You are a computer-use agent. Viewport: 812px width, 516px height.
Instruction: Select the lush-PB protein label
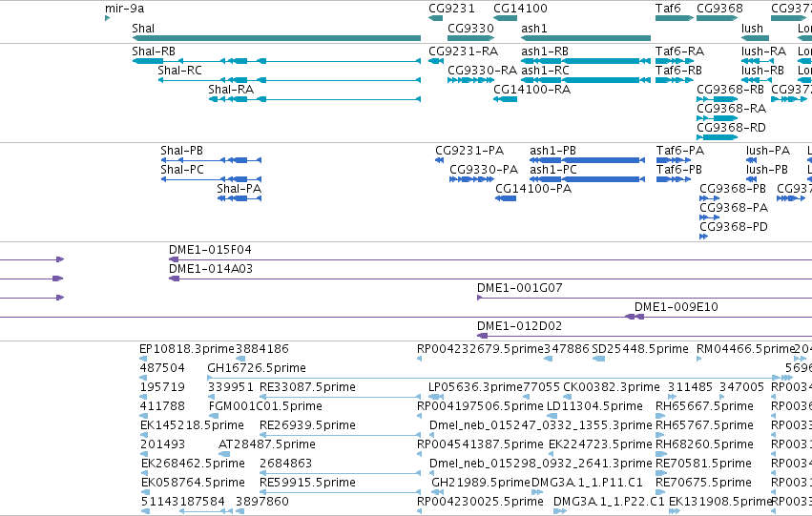(x=767, y=170)
